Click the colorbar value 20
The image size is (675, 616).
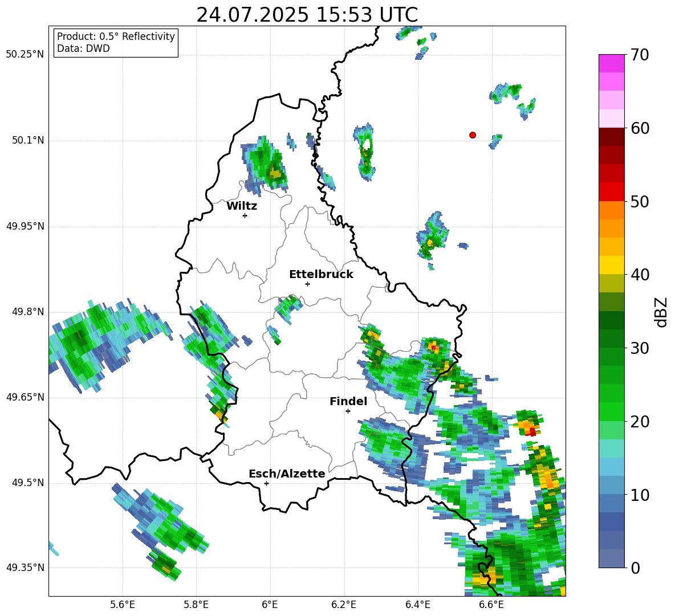coord(640,422)
